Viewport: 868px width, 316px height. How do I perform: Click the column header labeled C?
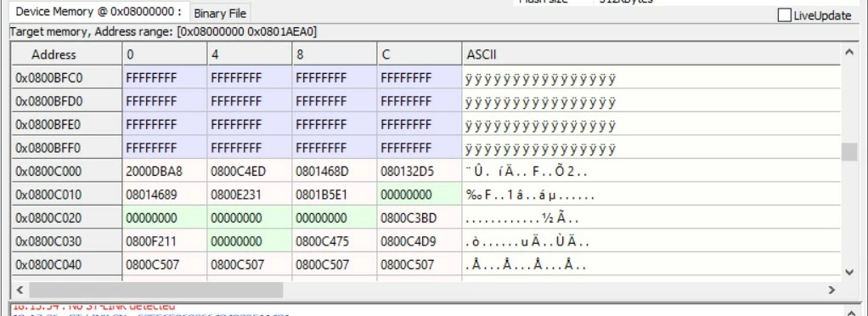point(420,54)
